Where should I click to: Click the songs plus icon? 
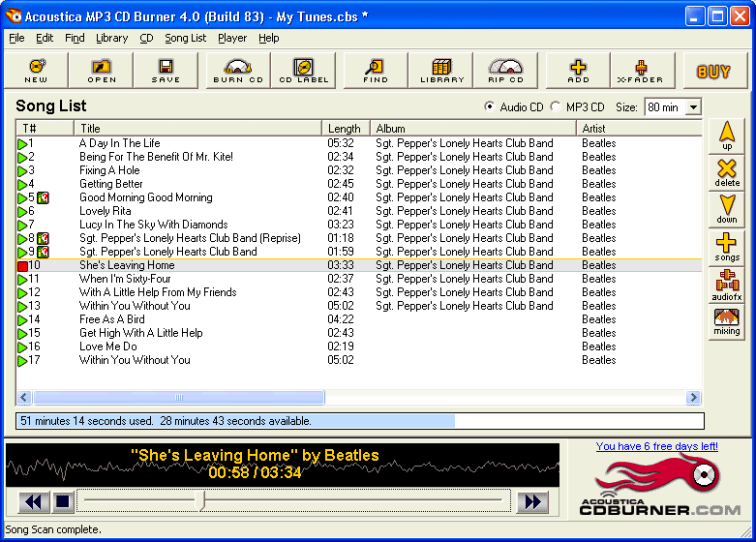tap(727, 248)
